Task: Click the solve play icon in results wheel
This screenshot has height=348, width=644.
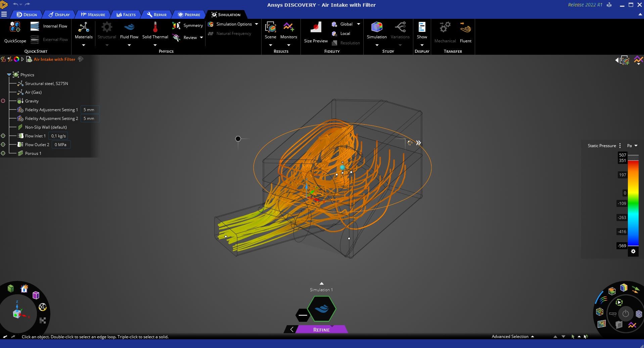Action: point(619,302)
